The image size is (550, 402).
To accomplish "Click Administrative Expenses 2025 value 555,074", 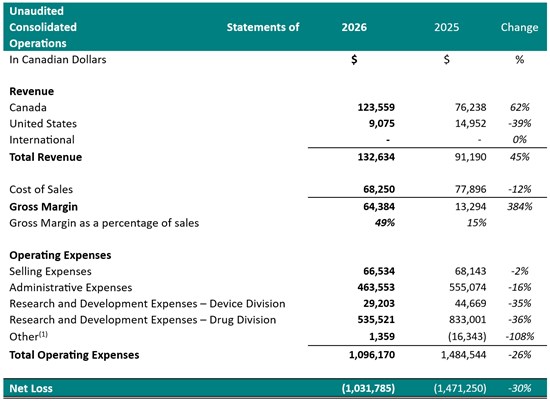I will point(468,287).
